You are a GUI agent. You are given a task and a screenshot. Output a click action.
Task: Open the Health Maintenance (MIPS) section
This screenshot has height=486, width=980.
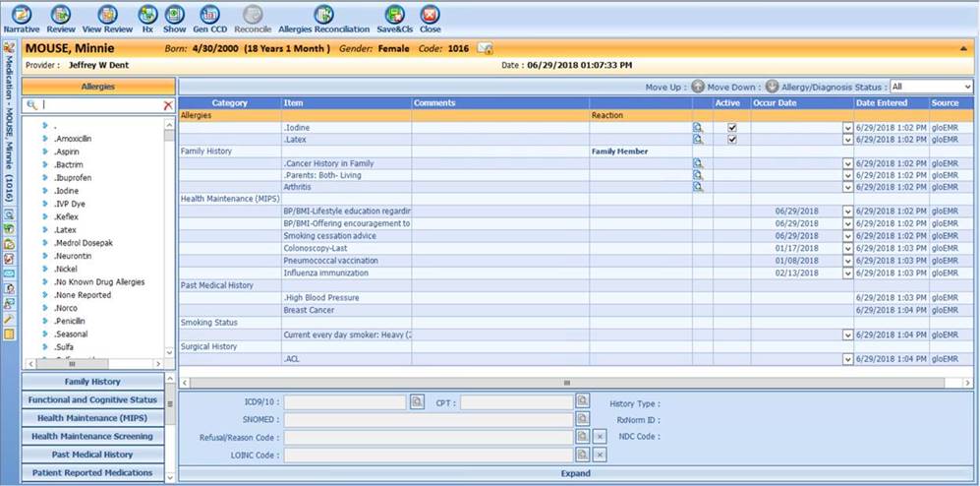92,418
